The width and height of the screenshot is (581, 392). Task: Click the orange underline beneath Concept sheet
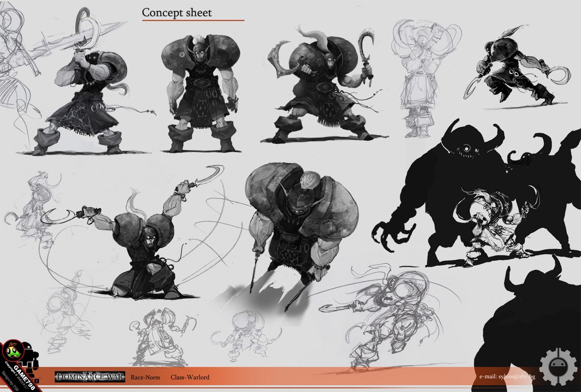coord(193,21)
